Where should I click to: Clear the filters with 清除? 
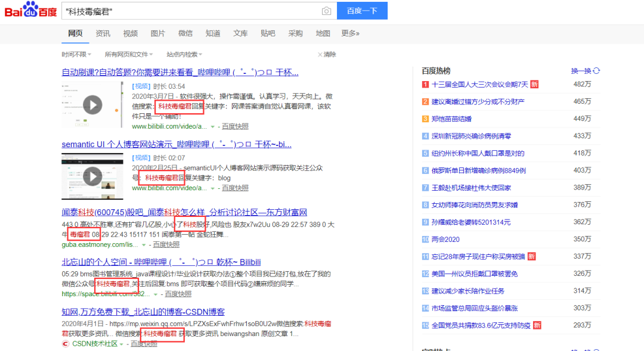tap(327, 54)
